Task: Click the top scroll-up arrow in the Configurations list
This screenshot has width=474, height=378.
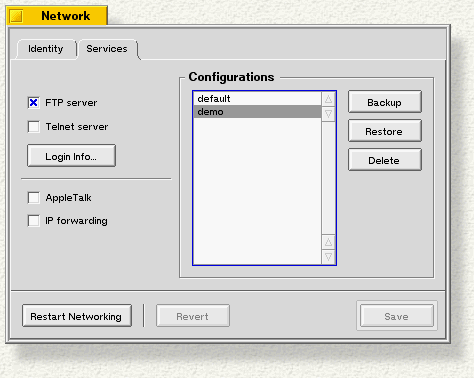Action: coord(328,99)
